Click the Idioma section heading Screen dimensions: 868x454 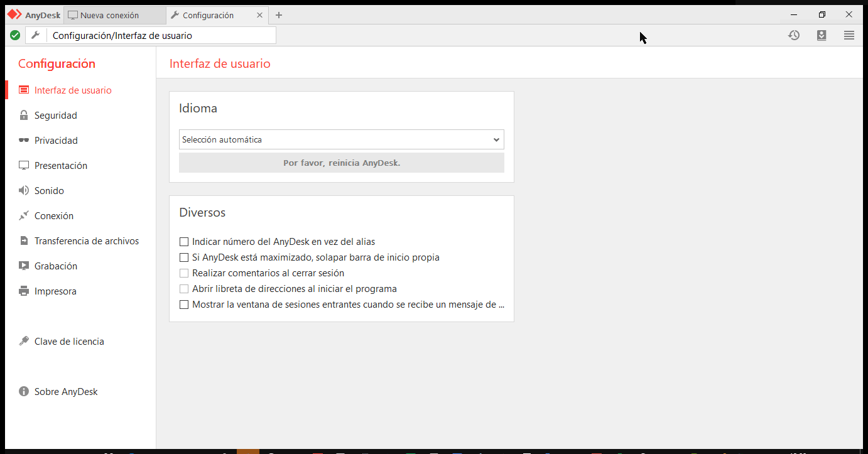point(198,108)
